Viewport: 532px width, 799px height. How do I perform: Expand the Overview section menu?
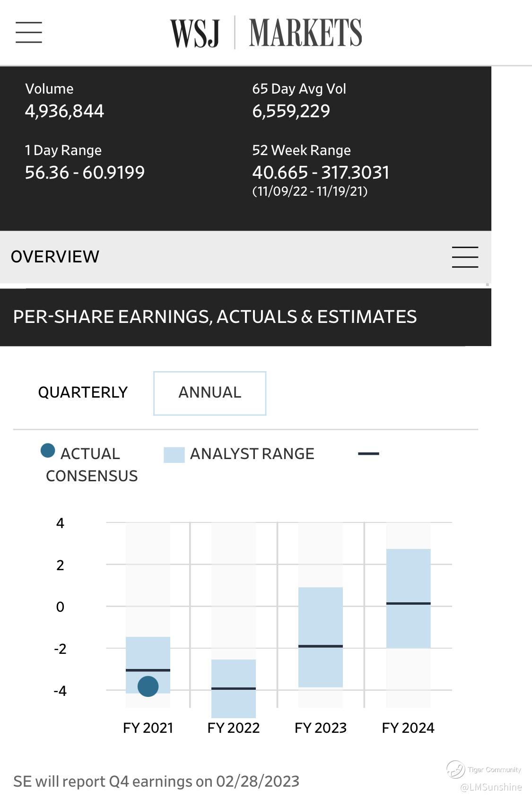click(465, 257)
